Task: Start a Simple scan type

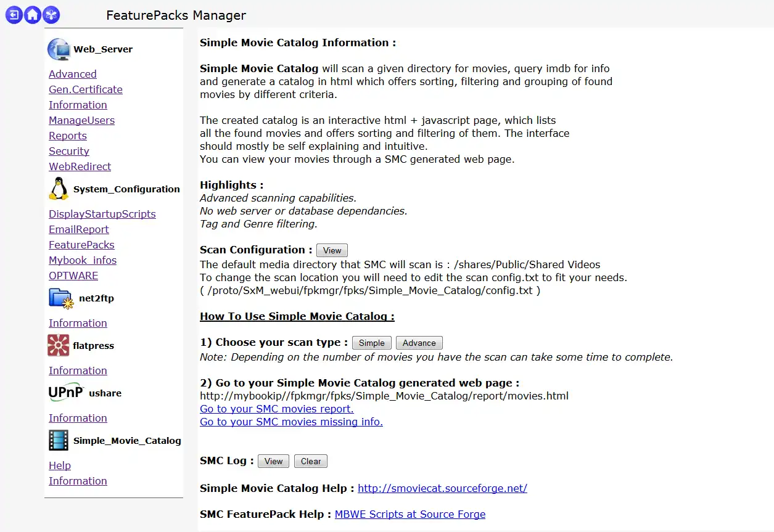Action: click(371, 343)
